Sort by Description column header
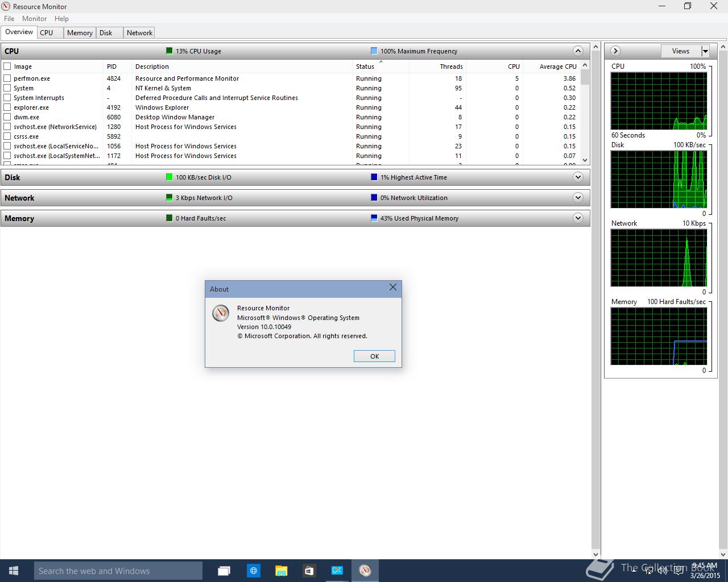Image resolution: width=728 pixels, height=582 pixels. (242, 66)
